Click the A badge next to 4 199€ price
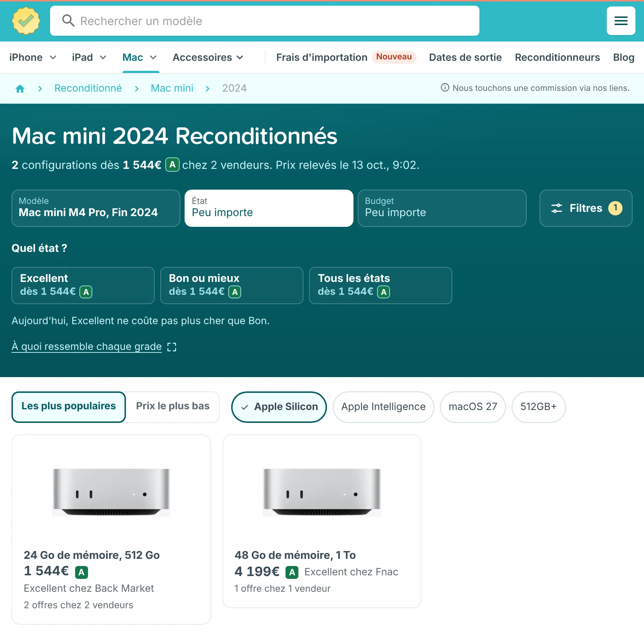 [292, 572]
